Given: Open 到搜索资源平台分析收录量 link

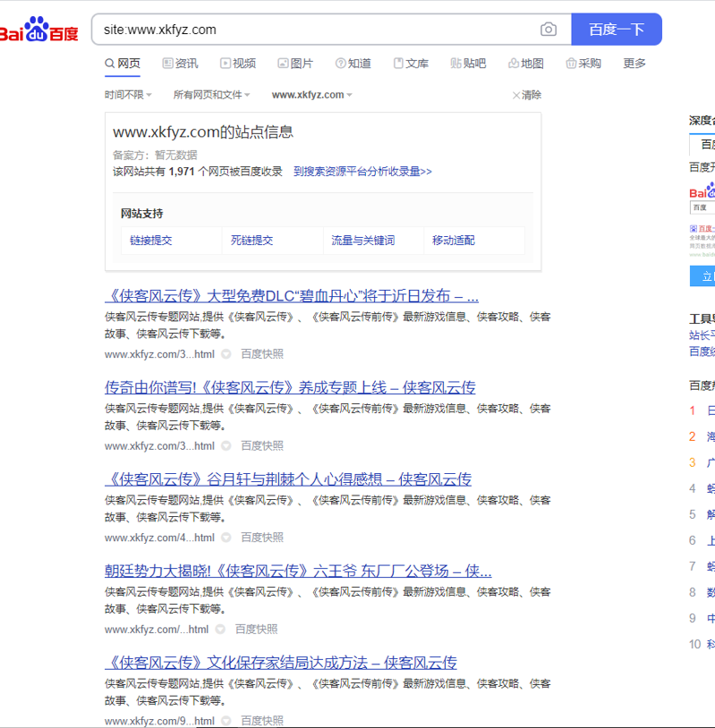Looking at the screenshot, I should pyautogui.click(x=362, y=171).
